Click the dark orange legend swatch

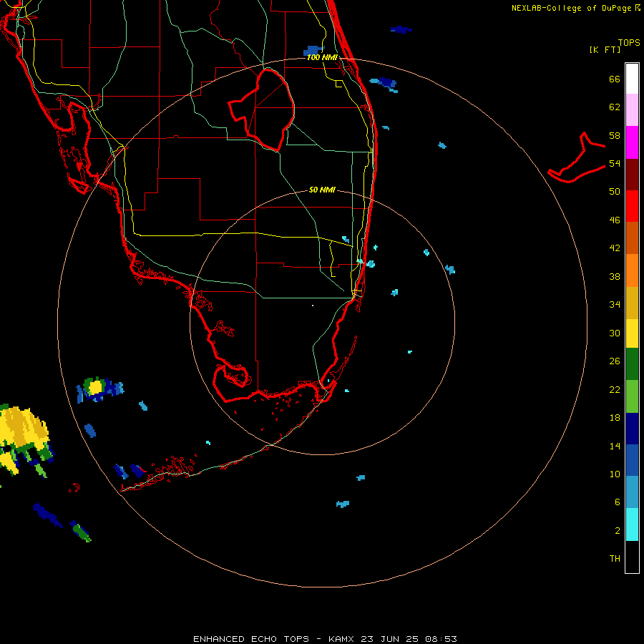click(x=632, y=238)
